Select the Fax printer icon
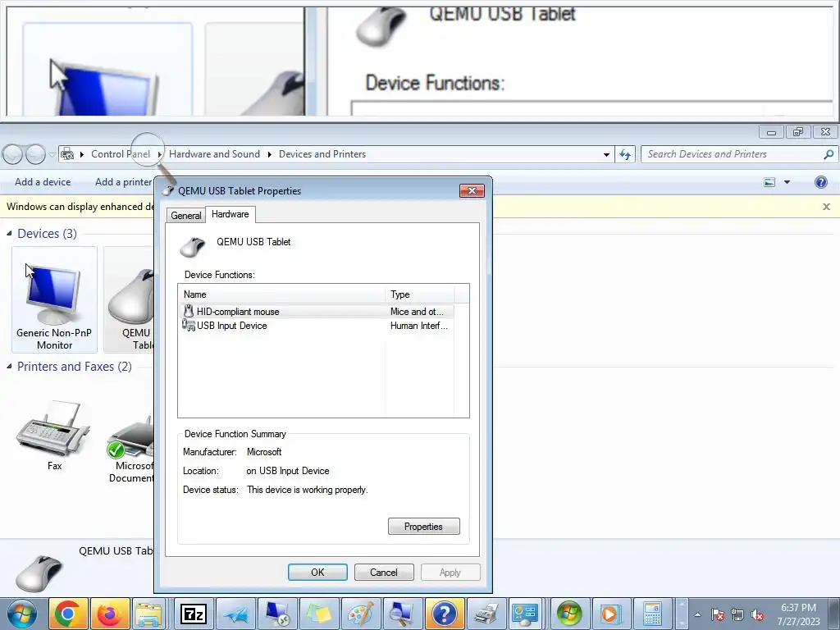Screen dimensions: 840x630 pyautogui.click(x=54, y=436)
